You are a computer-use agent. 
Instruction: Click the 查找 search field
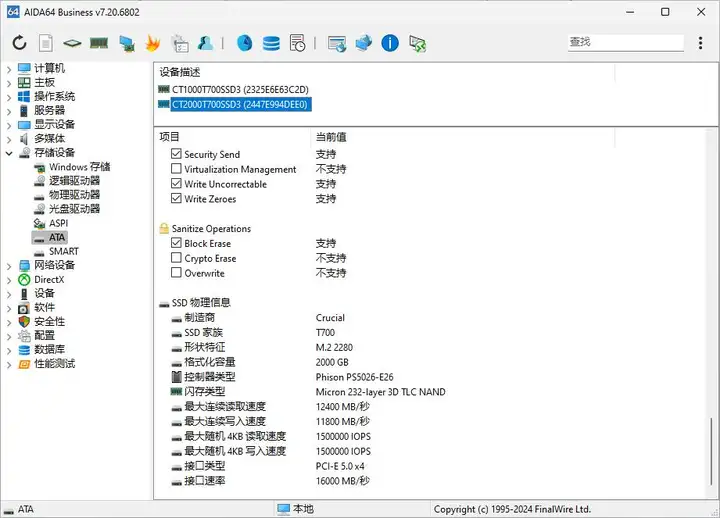coord(625,42)
